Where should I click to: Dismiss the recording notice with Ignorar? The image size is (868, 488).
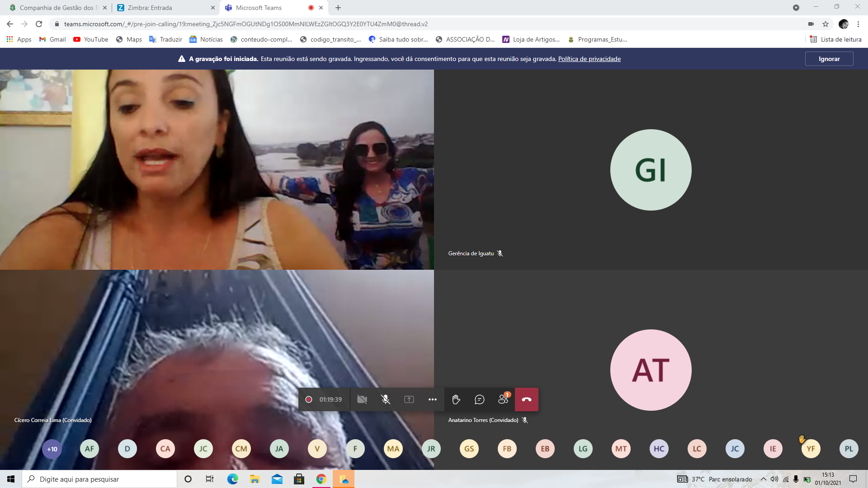829,59
